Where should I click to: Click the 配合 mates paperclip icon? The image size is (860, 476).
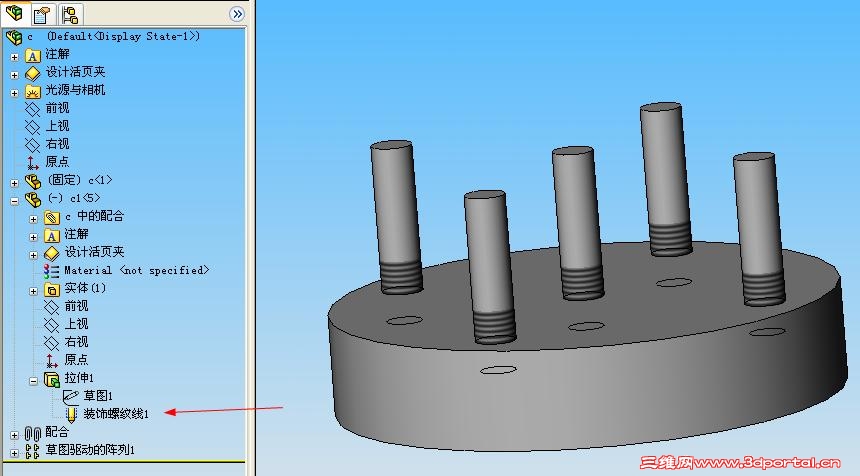pyautogui.click(x=32, y=434)
